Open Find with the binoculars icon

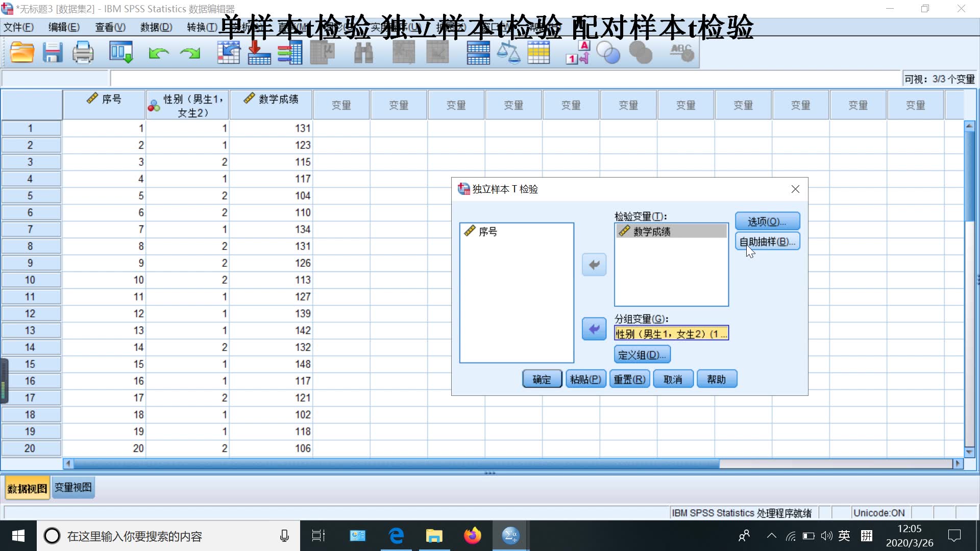363,53
